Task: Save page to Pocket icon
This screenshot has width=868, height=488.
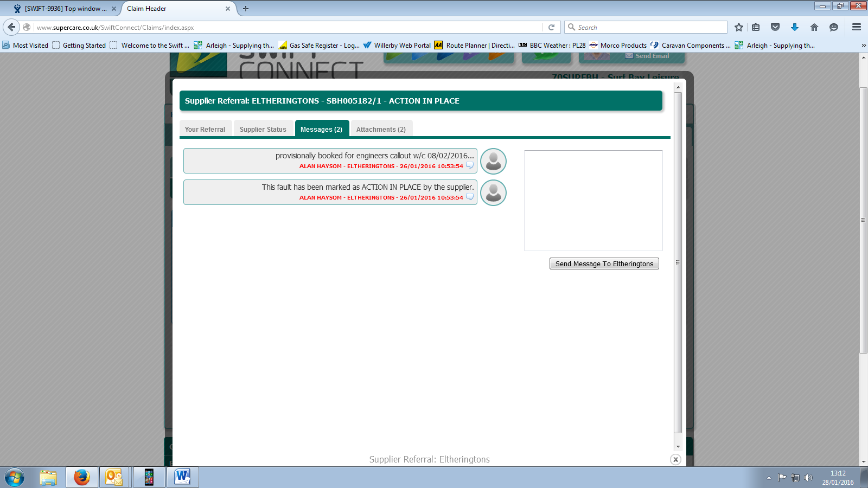Action: click(775, 27)
